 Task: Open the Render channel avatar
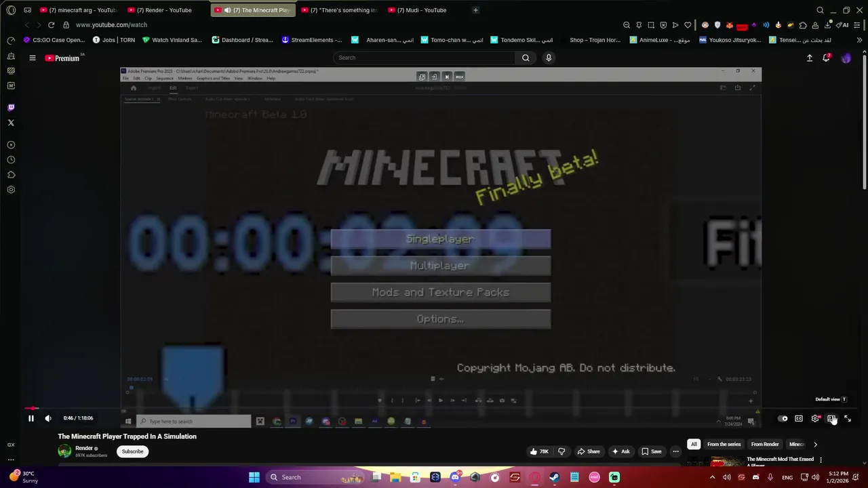(64, 451)
